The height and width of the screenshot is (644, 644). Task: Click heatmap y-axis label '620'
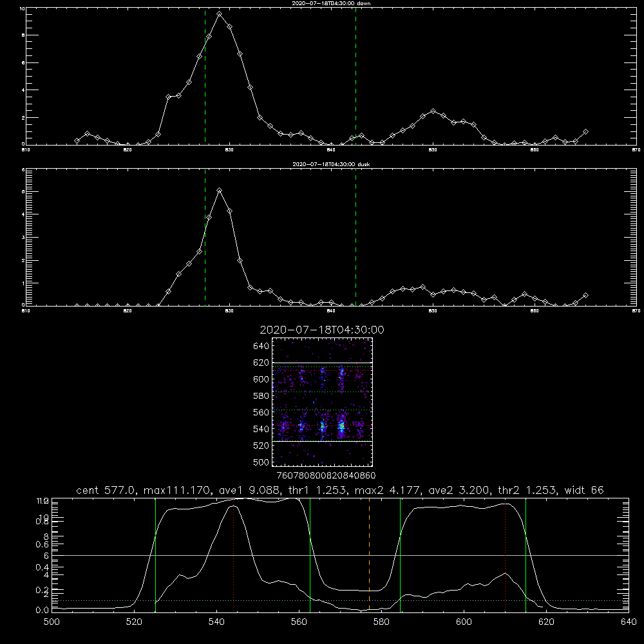pyautogui.click(x=261, y=363)
